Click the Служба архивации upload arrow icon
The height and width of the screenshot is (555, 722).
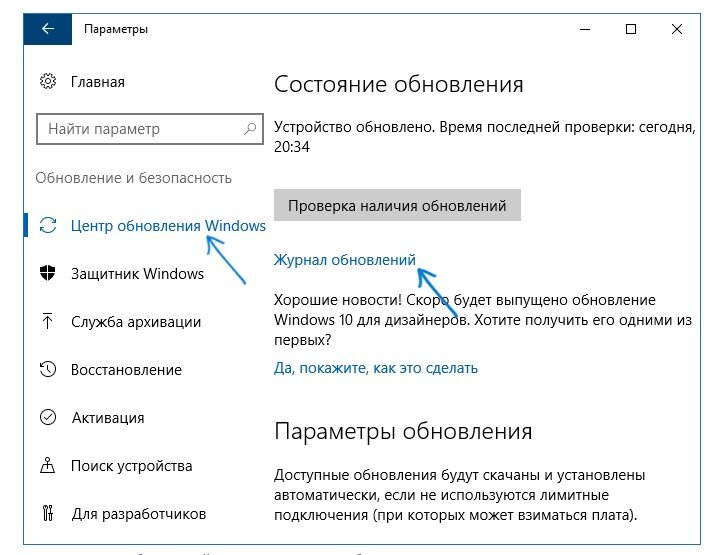[47, 321]
